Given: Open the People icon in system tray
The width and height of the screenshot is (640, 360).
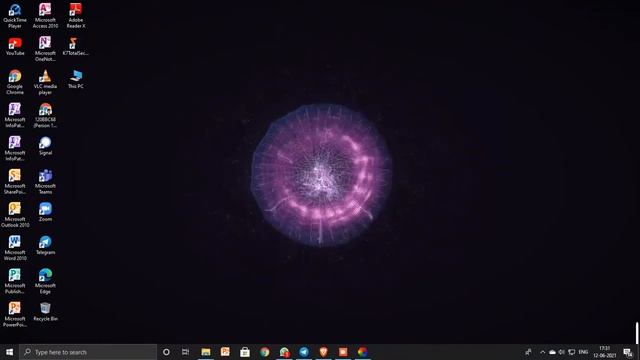Looking at the screenshot, I should coord(529,352).
